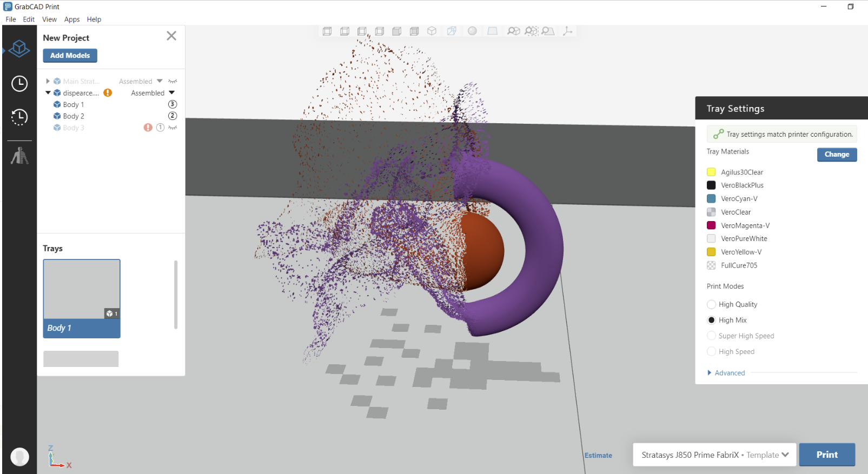868x474 pixels.
Task: Switch to isometric view cube icon
Action: [x=432, y=31]
